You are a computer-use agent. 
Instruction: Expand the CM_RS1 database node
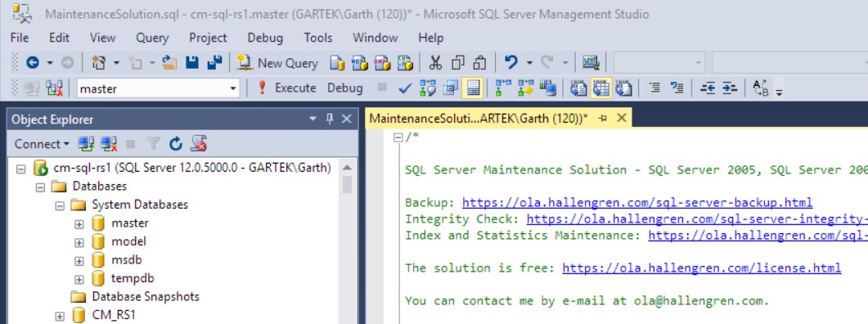pyautogui.click(x=60, y=316)
